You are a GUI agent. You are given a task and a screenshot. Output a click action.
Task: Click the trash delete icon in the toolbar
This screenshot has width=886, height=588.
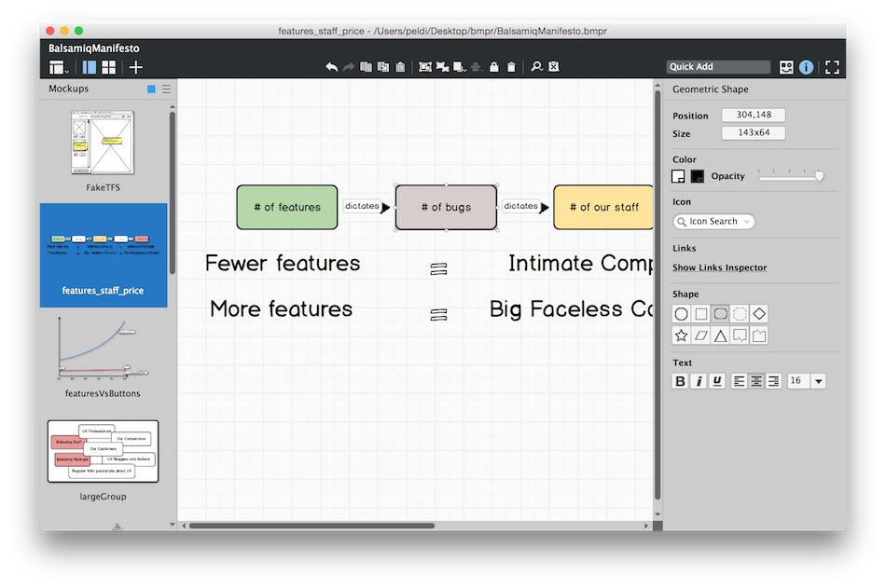511,67
